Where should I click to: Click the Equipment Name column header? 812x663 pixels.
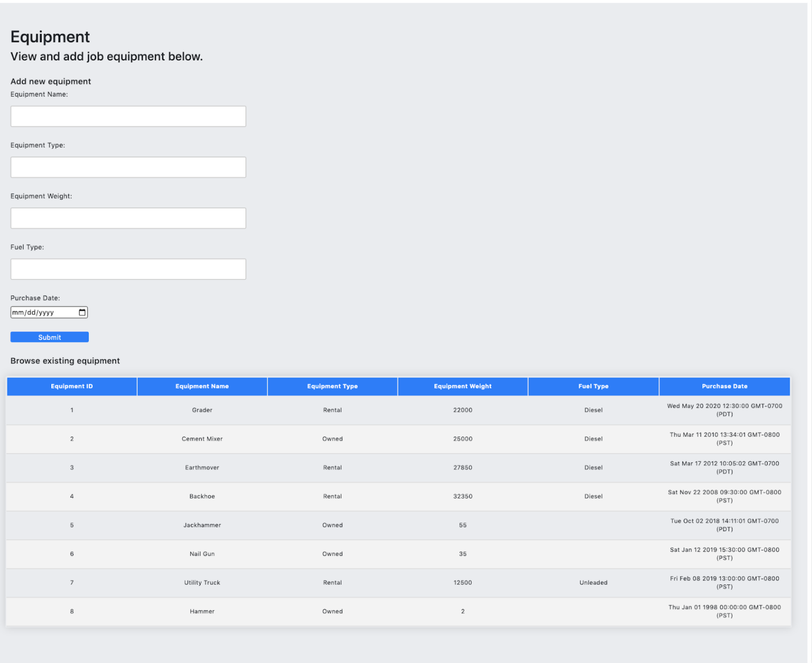coord(202,386)
